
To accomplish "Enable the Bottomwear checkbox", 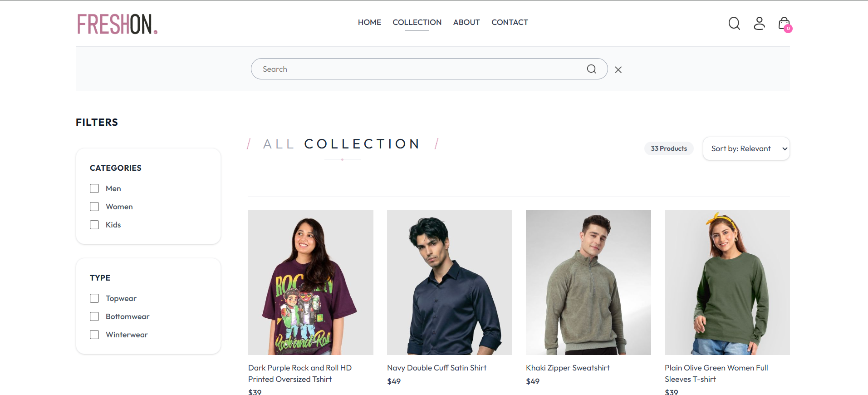I will coord(94,316).
